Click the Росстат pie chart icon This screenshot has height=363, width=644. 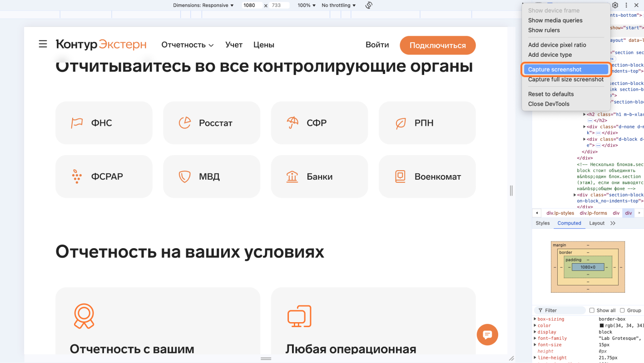tap(184, 123)
